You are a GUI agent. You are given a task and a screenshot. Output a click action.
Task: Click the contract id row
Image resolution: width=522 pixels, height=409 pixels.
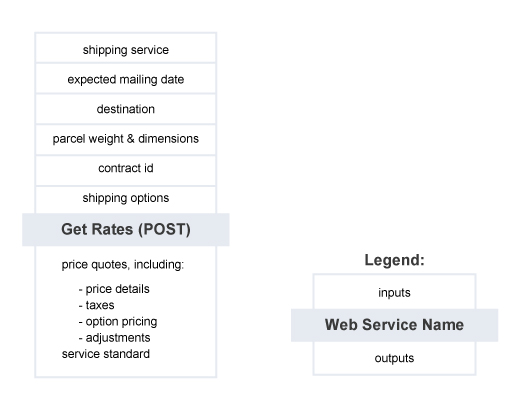[126, 171]
